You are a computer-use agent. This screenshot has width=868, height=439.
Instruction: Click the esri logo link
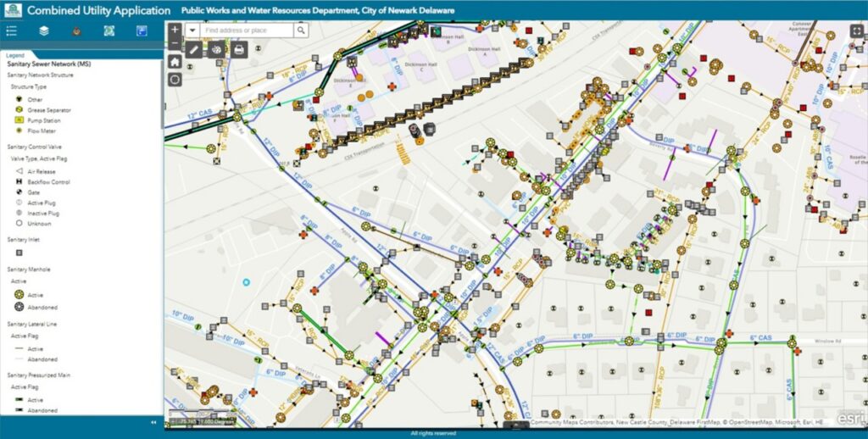[x=849, y=419]
